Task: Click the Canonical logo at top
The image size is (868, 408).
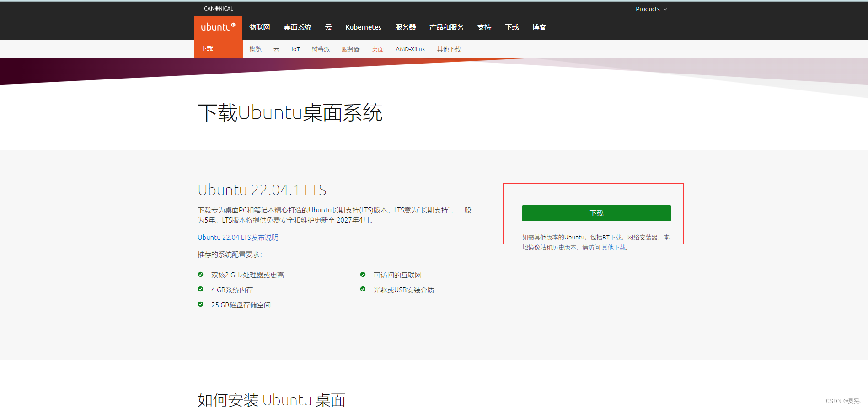Action: pos(219,8)
